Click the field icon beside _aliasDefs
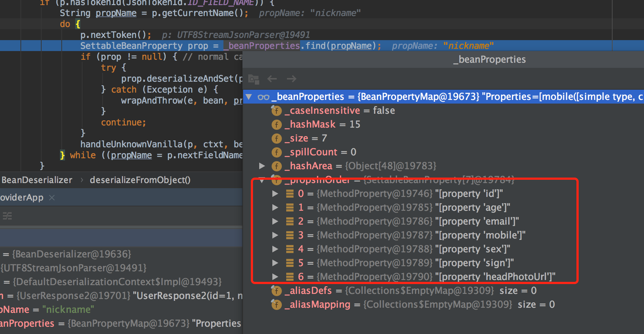 click(x=277, y=291)
